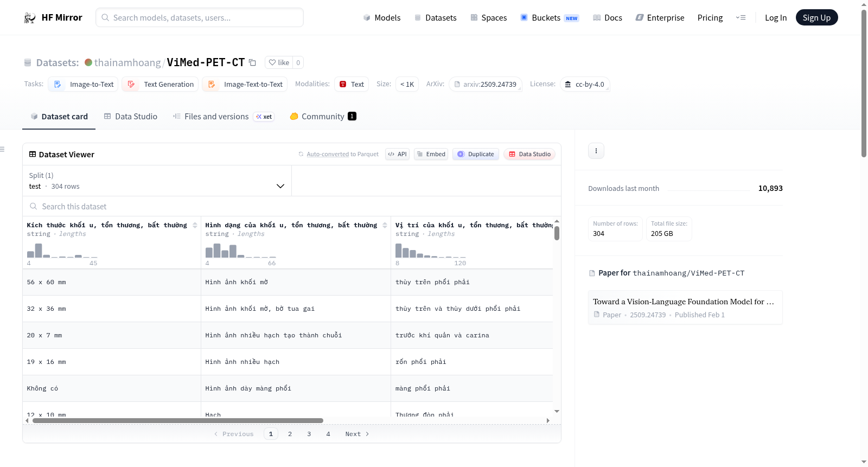The image size is (868, 467).
Task: Click the histogram of 'Hình dạng của khối u' column
Action: 241,251
